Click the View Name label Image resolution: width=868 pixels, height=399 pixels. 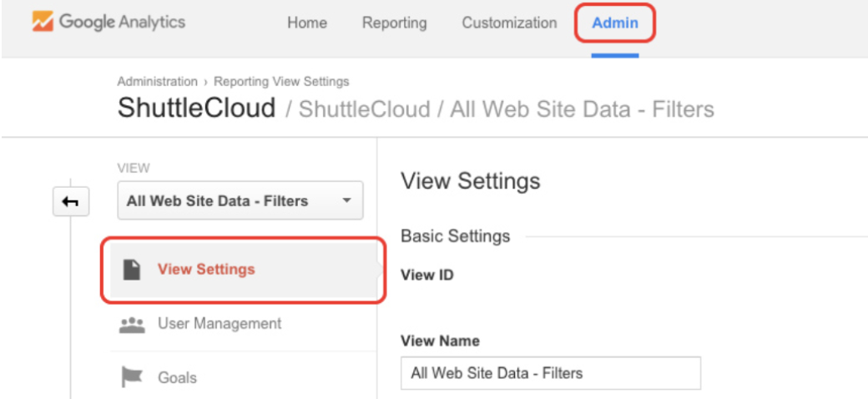click(440, 341)
